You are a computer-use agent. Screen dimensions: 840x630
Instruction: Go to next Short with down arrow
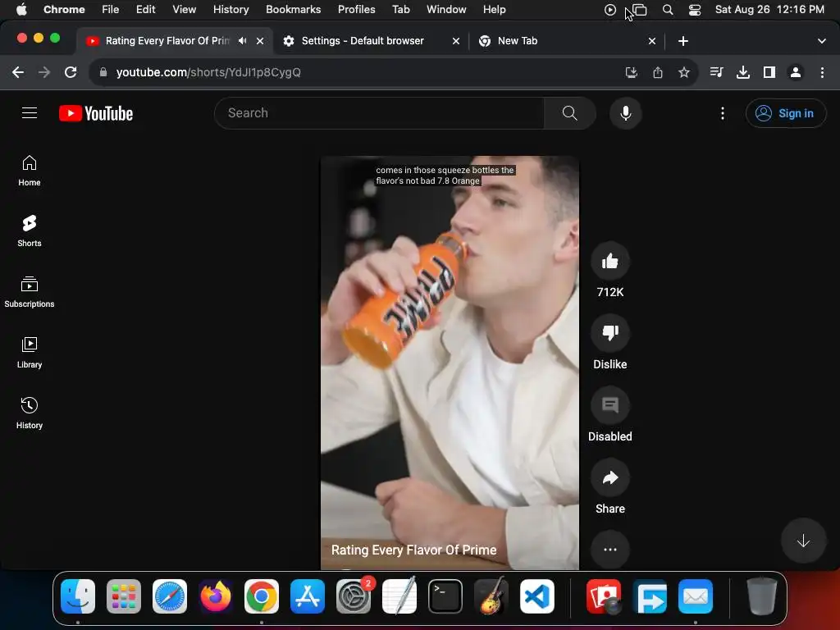click(x=802, y=541)
